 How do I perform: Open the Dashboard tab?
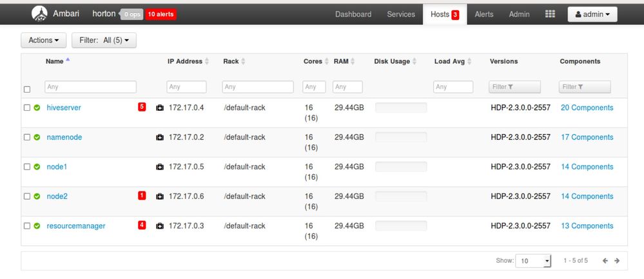tap(353, 14)
